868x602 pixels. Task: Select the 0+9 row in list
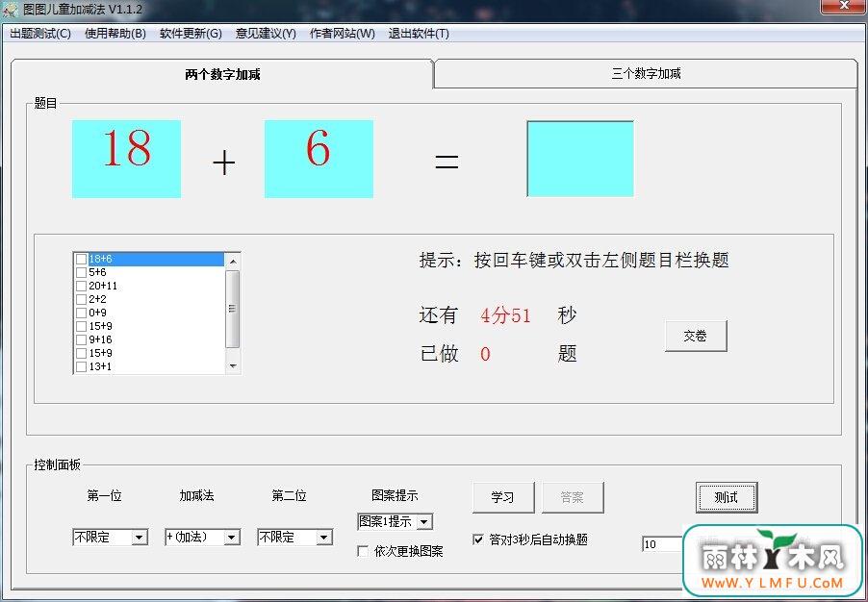tap(149, 313)
